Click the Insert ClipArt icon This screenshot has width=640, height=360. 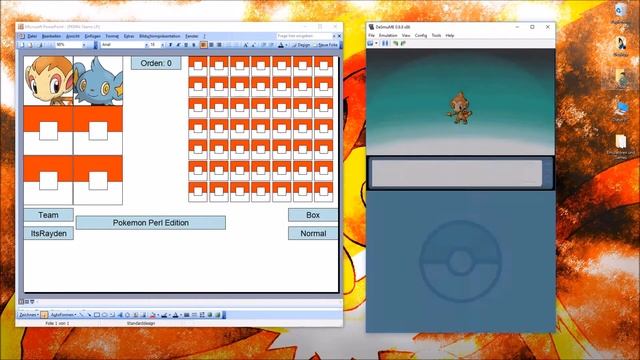coord(136,315)
